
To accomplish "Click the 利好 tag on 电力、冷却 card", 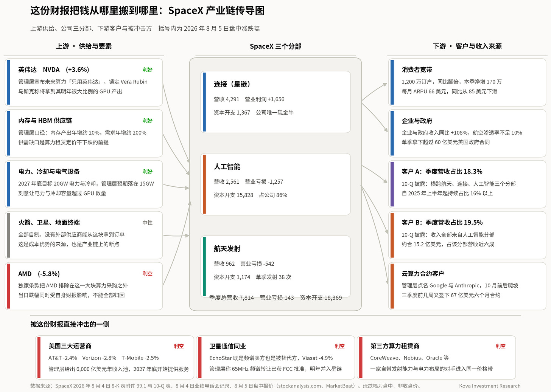I will click(x=148, y=172).
